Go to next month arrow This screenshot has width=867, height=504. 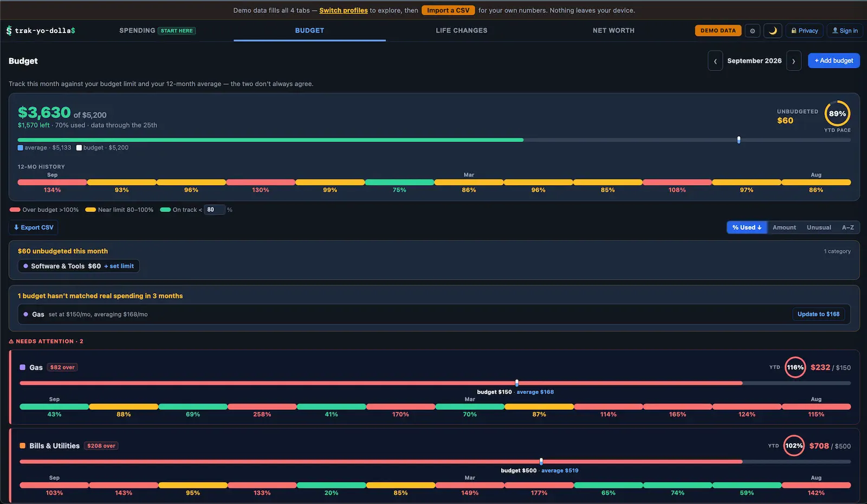tap(794, 61)
